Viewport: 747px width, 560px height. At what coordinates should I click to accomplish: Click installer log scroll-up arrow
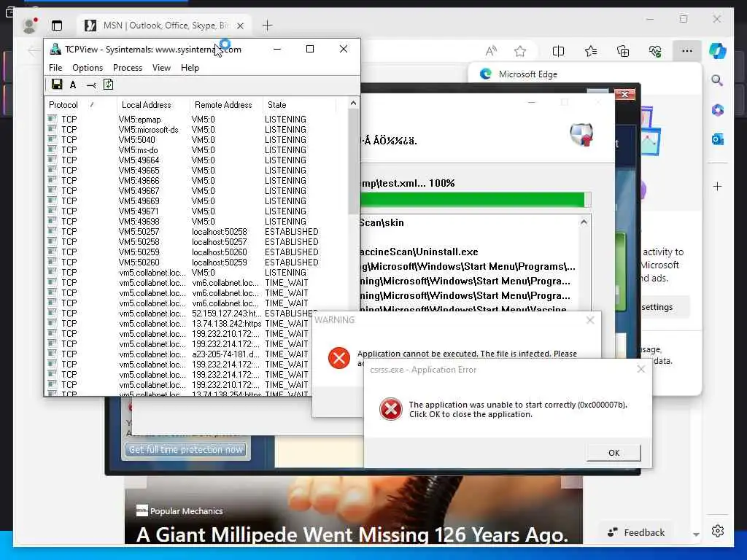[584, 222]
